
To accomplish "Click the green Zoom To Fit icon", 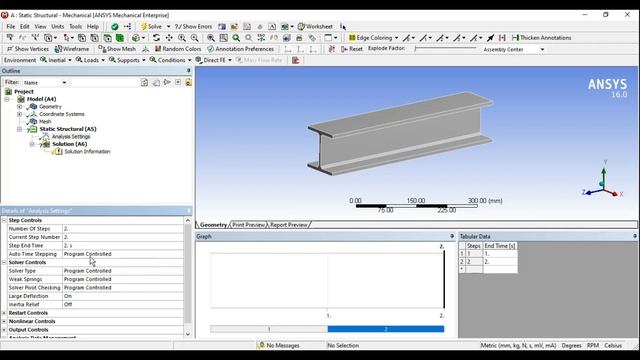I will coord(236,38).
